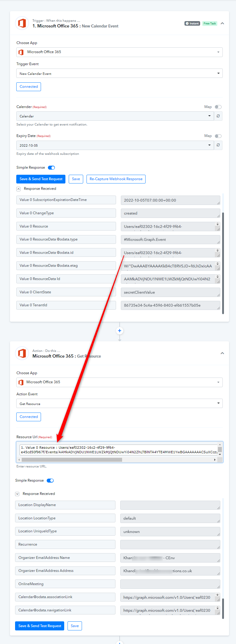
Task: Click the Value 0 ResourceData Id label
Action: (x=66, y=279)
